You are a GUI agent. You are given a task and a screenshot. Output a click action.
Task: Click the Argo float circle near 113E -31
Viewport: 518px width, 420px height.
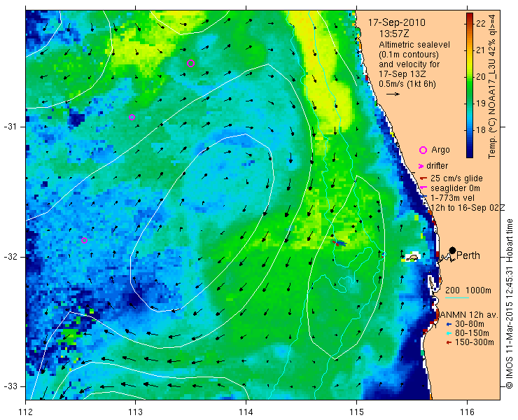[x=132, y=118]
